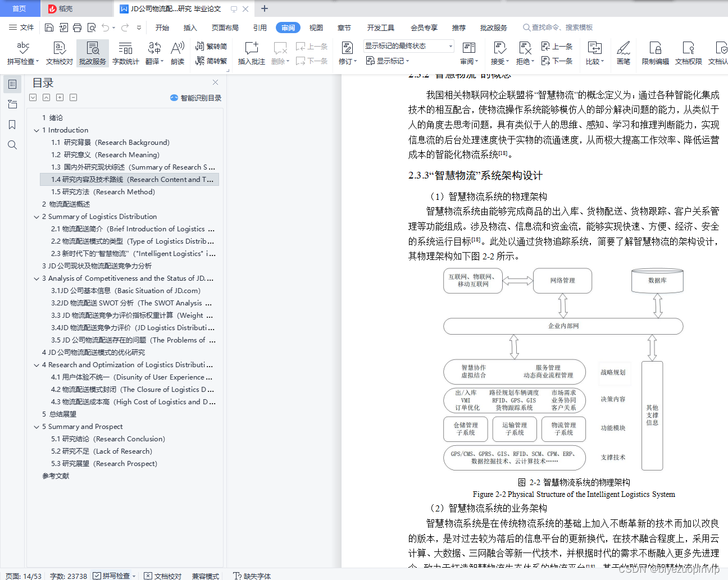Click the Save icon in the quick toolbar
Screen dimensions: 728x580
point(49,28)
